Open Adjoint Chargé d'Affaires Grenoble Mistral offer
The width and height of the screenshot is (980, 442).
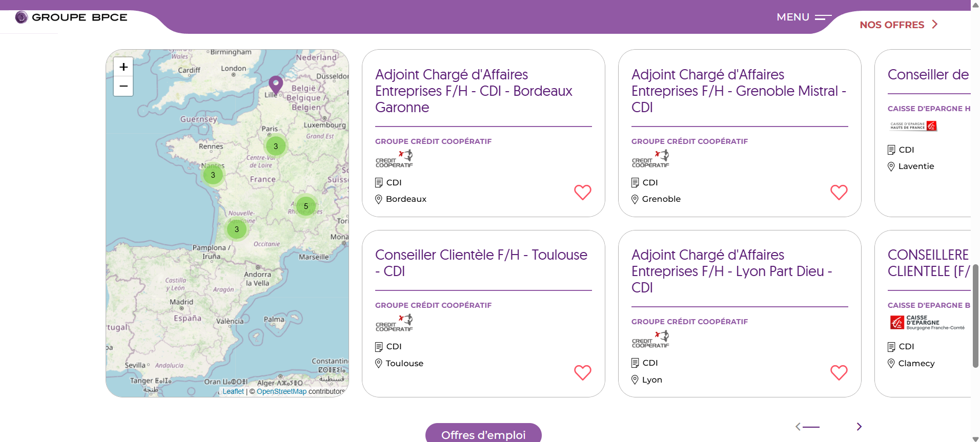click(739, 91)
